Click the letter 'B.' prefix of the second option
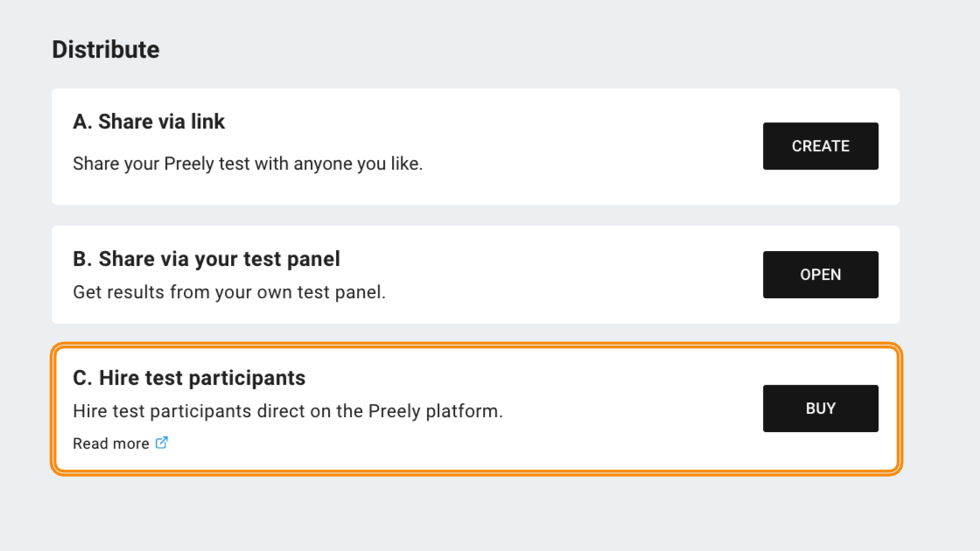Image resolution: width=980 pixels, height=551 pixels. 82,259
